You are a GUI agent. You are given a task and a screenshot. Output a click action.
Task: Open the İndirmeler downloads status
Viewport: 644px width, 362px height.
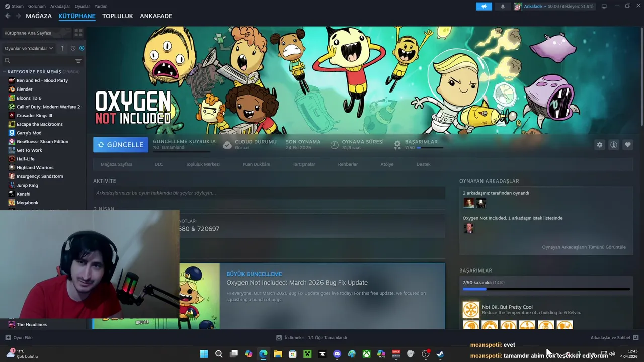coord(312,338)
